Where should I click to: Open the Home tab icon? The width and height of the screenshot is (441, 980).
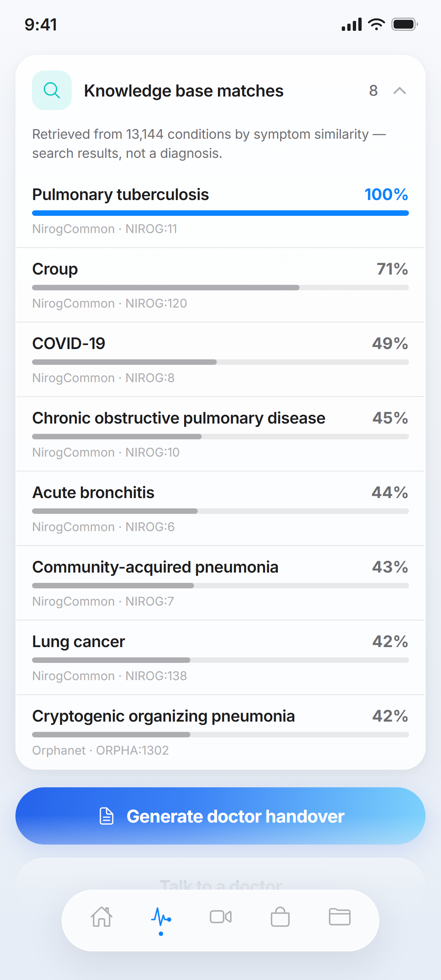pos(102,917)
